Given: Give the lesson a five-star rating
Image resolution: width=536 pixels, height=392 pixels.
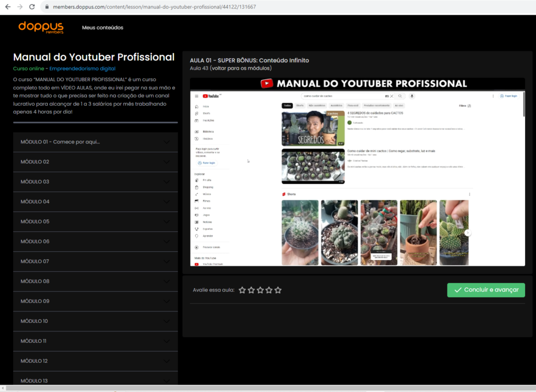Looking at the screenshot, I should click(x=278, y=290).
